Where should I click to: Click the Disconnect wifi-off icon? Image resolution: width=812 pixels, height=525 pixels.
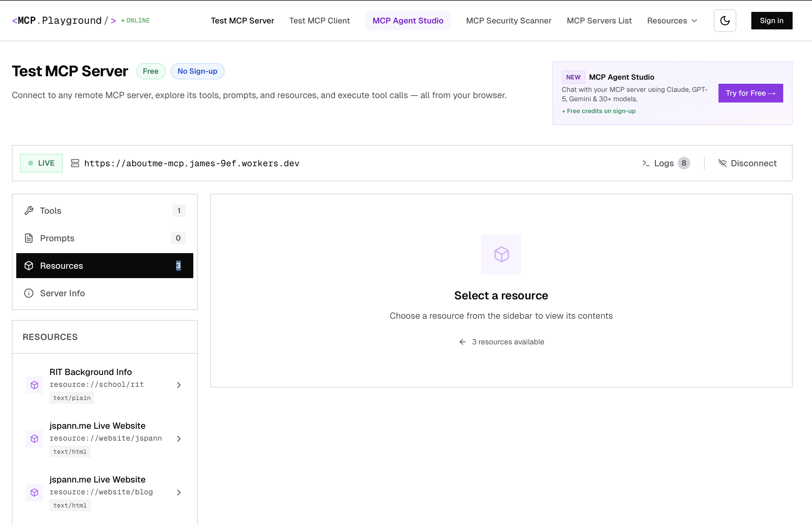pos(722,163)
